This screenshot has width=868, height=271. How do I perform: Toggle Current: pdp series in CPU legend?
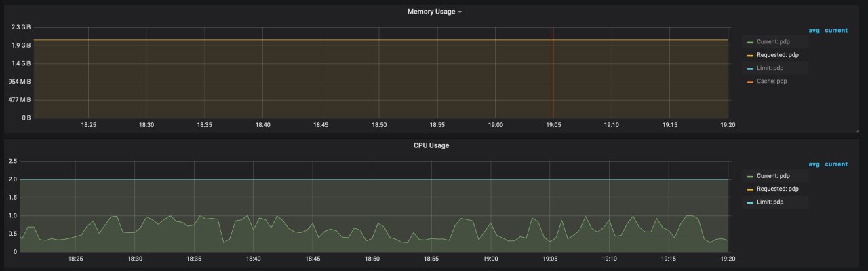pos(773,176)
